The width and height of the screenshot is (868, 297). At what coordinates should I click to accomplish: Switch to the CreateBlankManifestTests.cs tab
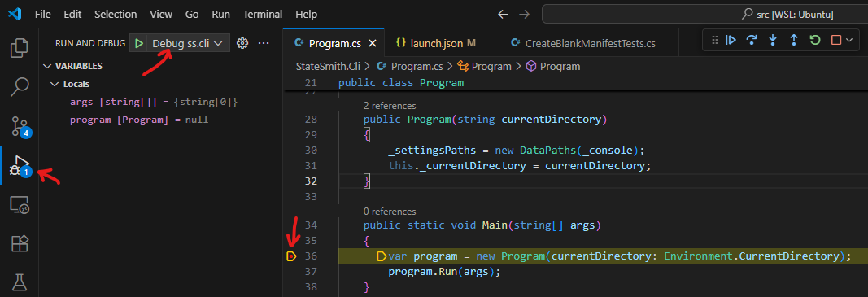click(590, 43)
